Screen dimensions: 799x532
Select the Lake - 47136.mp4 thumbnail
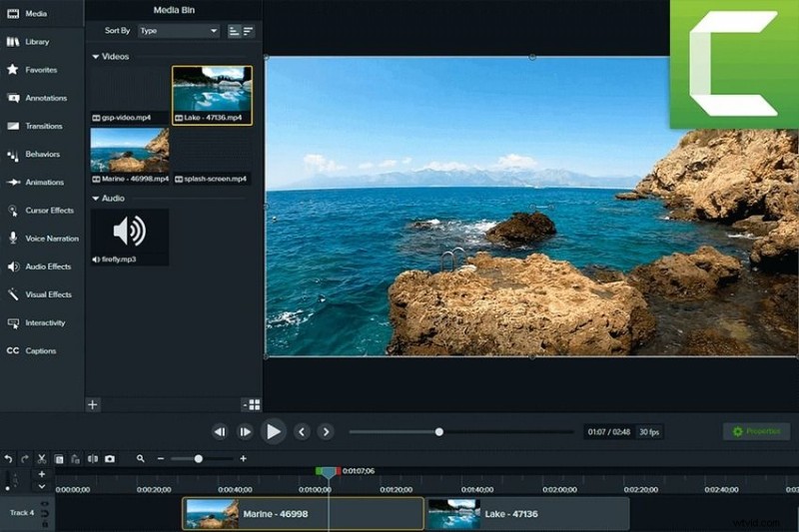click(x=212, y=95)
